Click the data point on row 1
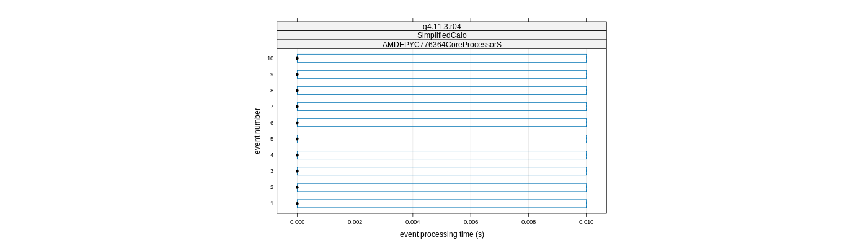 tap(297, 203)
